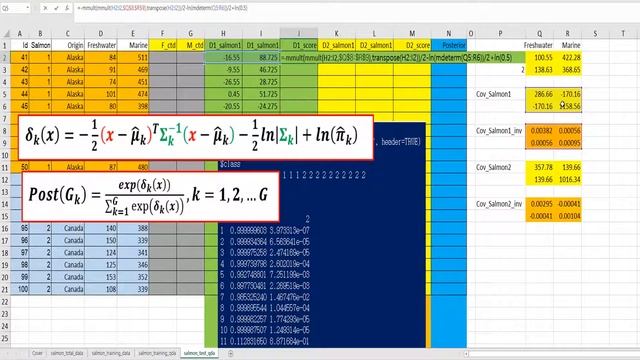Select inverse value "0.00104"
640x360 pixels.
[x=568, y=216]
